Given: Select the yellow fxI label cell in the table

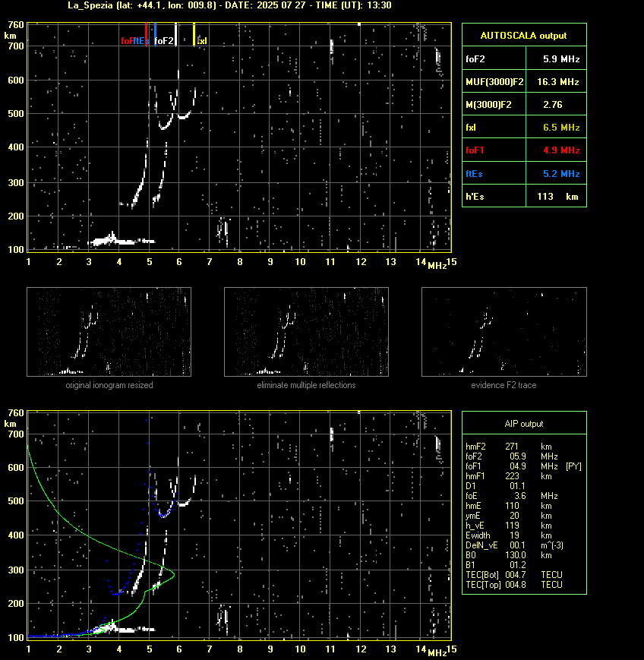Looking at the screenshot, I should [494, 127].
